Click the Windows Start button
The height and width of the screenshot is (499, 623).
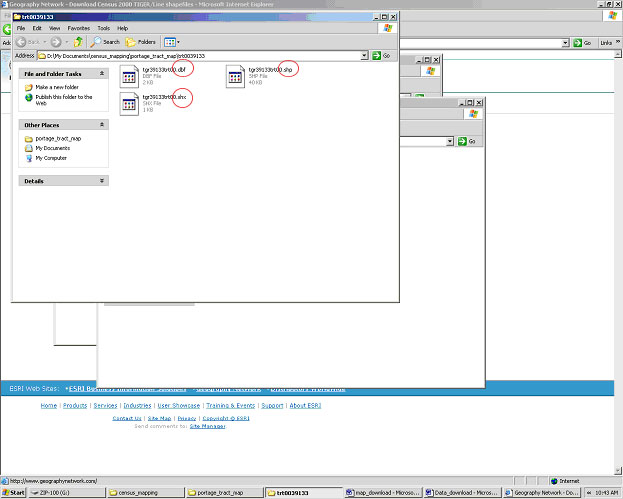tap(14, 493)
